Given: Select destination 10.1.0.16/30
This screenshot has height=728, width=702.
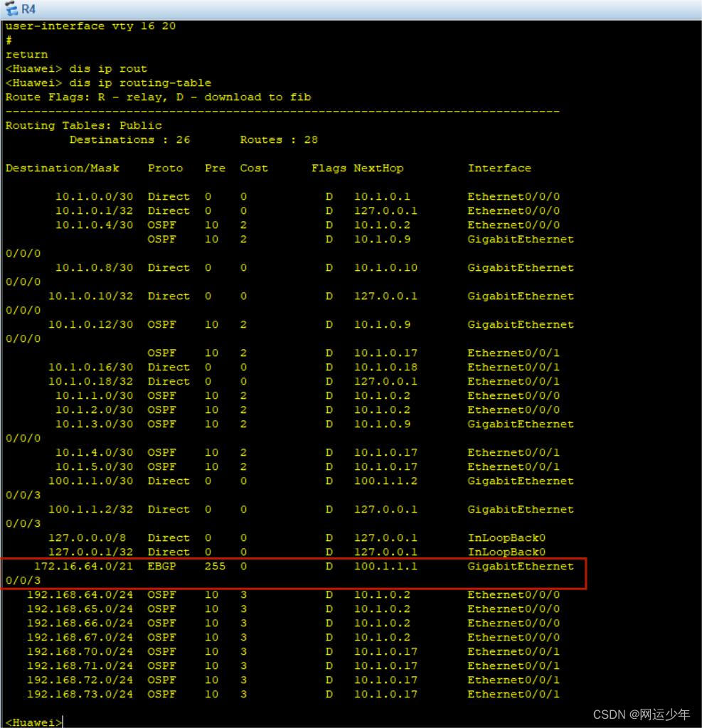Looking at the screenshot, I should click(90, 368).
